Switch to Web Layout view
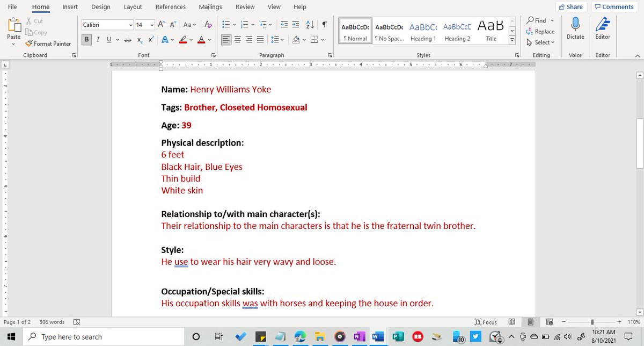 coord(549,322)
